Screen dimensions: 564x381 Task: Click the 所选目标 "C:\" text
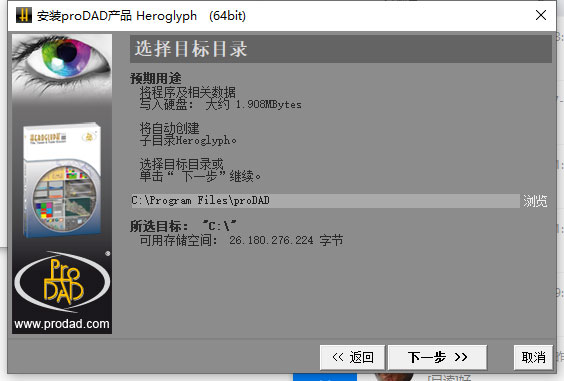(x=183, y=226)
